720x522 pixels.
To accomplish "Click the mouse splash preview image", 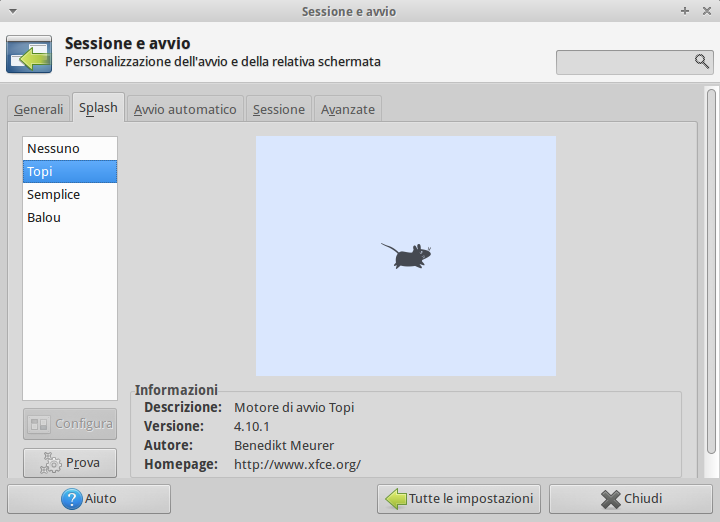I will (406, 256).
